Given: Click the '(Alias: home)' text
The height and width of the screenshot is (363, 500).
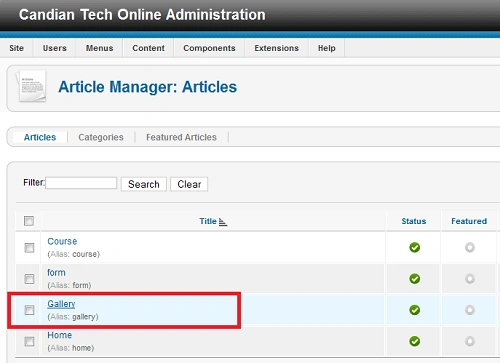Looking at the screenshot, I should [x=71, y=348].
